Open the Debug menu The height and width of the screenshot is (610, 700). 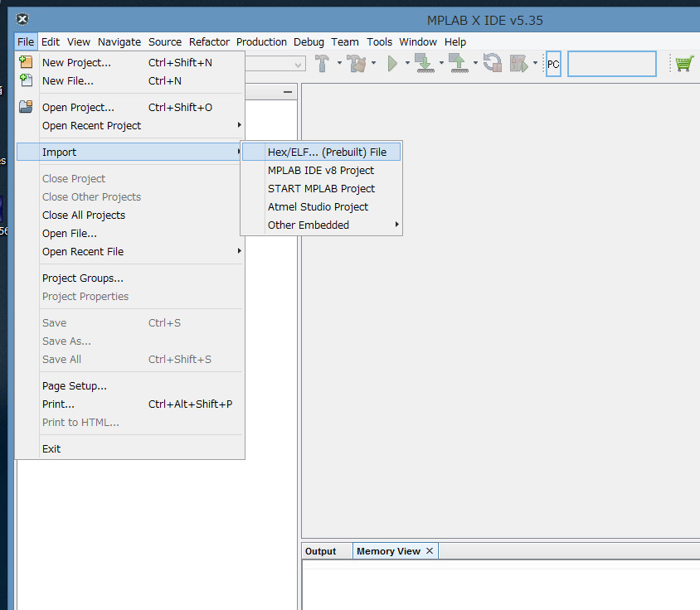309,42
